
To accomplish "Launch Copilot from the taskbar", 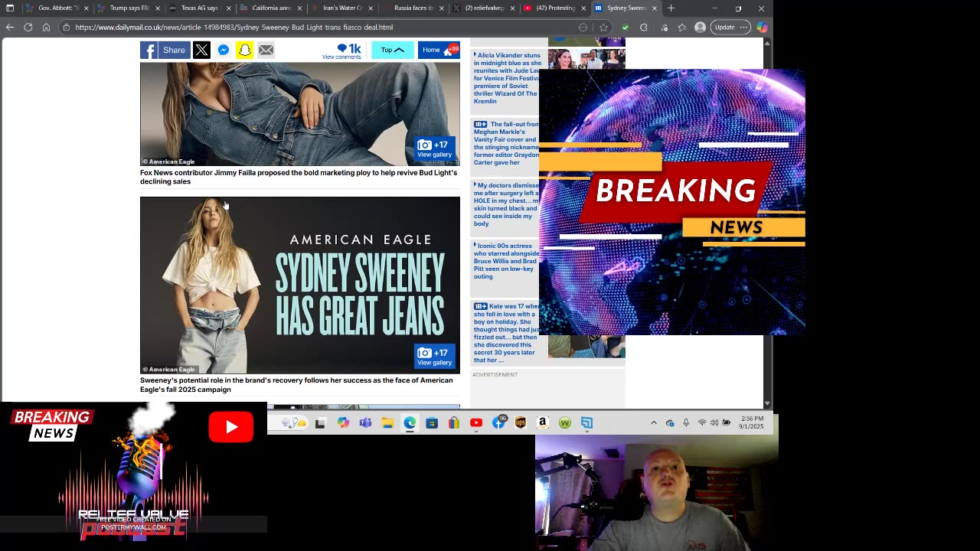I will pyautogui.click(x=343, y=423).
